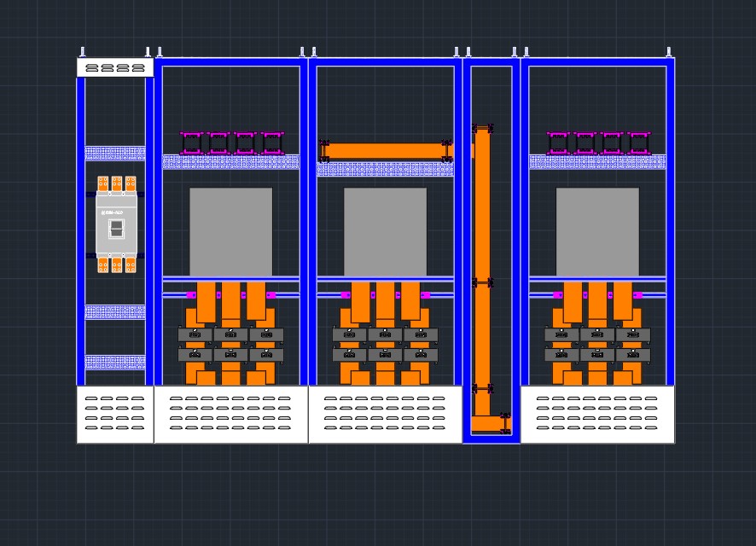Screen dimensions: 756x546
Task: Select the perforated mounting rail under the horizontal busbar
Action: click(x=385, y=169)
